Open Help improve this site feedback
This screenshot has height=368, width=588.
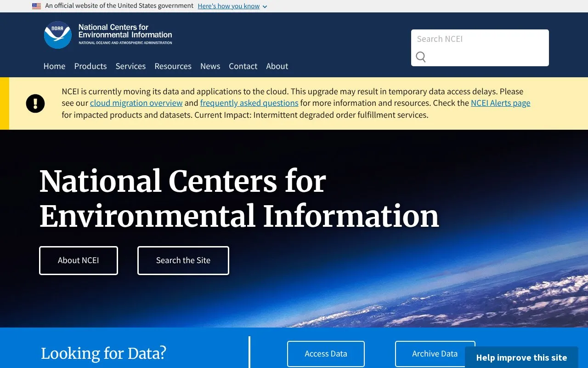click(521, 357)
